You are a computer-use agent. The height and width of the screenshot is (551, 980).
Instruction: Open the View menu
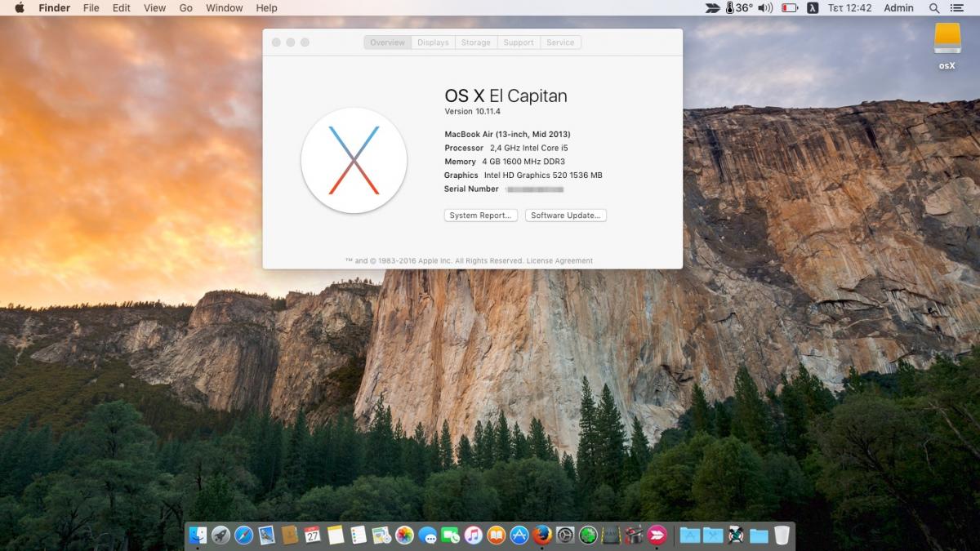click(155, 8)
